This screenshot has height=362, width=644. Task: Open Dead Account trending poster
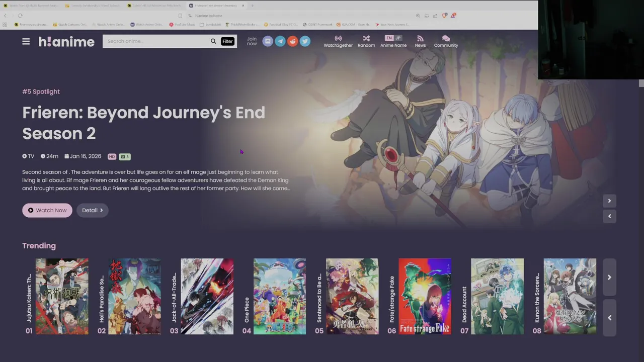click(497, 296)
